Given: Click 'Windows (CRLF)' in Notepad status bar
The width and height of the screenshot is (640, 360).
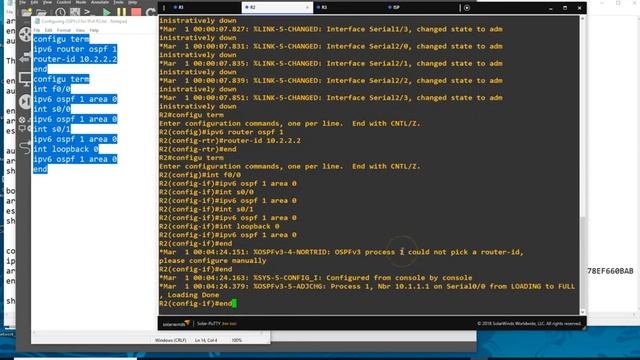Looking at the screenshot, I should pyautogui.click(x=170, y=340).
